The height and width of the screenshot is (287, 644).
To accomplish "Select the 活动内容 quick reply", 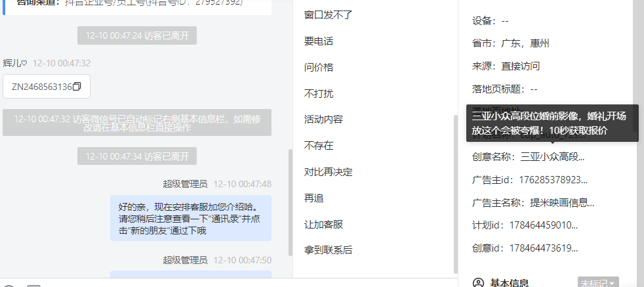I will pyautogui.click(x=323, y=120).
